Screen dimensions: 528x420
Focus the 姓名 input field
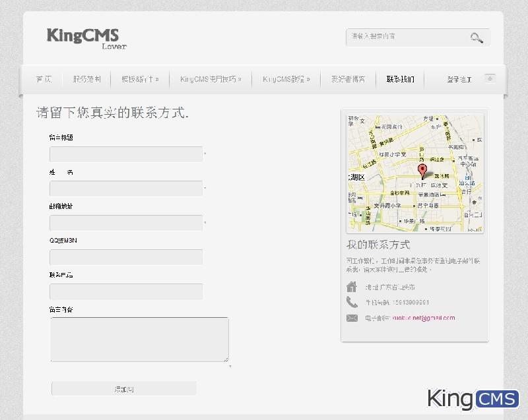[x=126, y=189]
